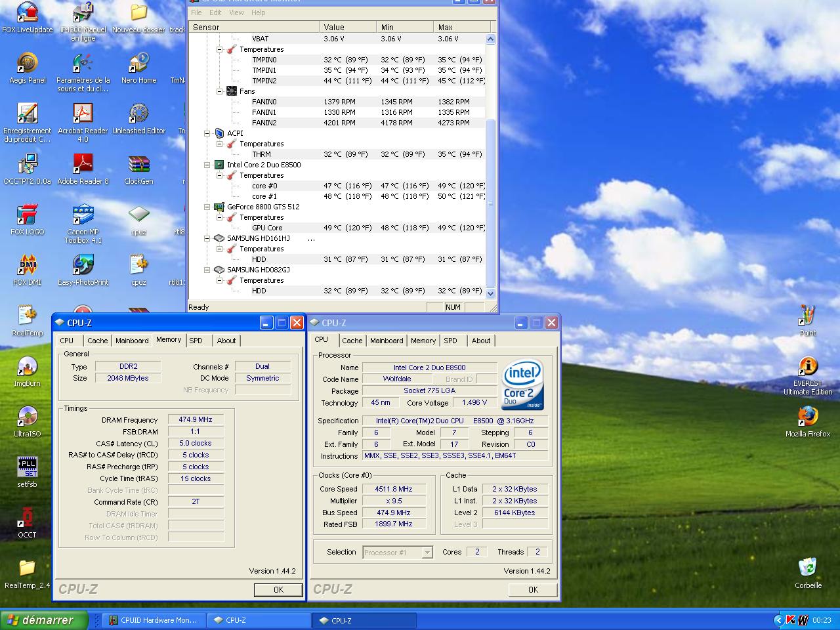
Task: Click Hardware Monitor vertical scrollbar down arrow
Action: [x=490, y=293]
